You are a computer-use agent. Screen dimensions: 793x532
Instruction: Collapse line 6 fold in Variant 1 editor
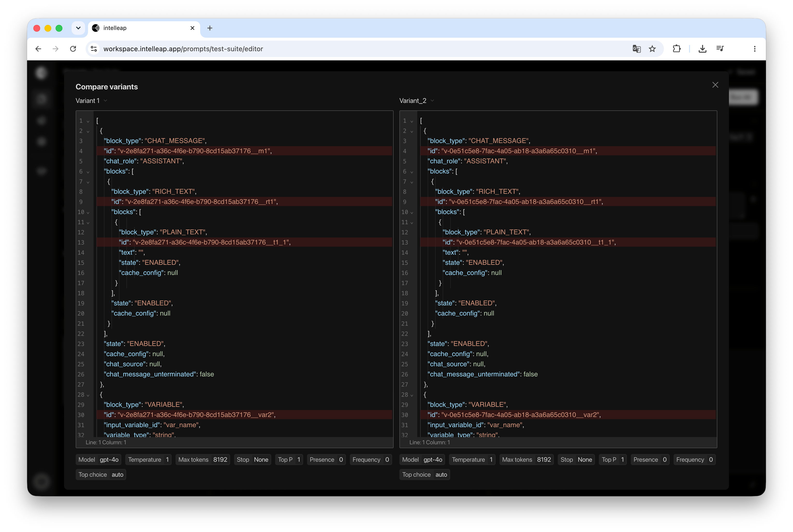pyautogui.click(x=88, y=172)
